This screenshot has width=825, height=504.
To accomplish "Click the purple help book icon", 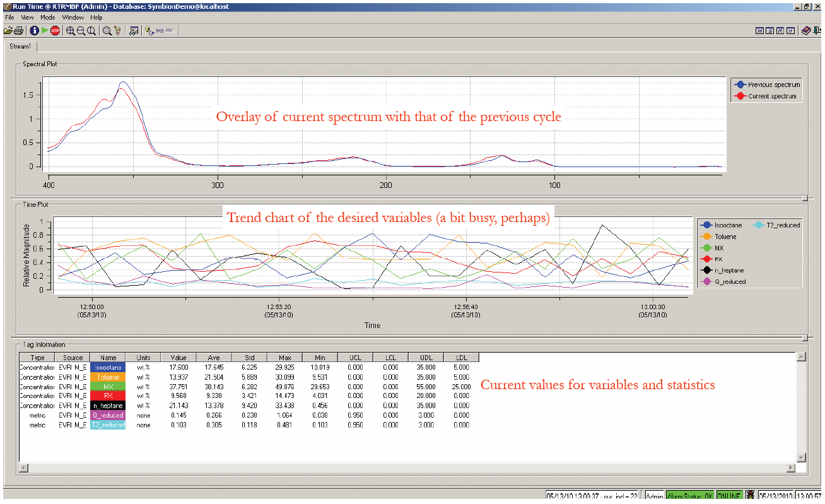I will tap(806, 31).
